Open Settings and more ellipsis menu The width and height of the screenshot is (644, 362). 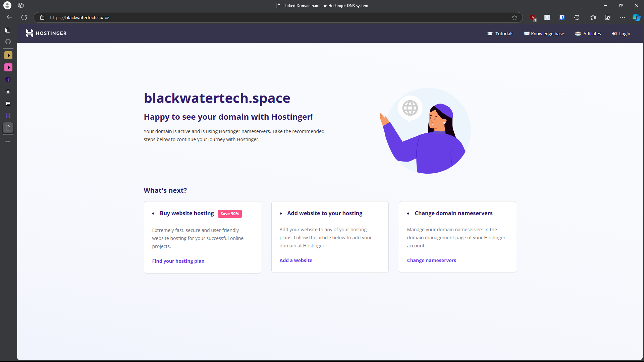(x=623, y=17)
